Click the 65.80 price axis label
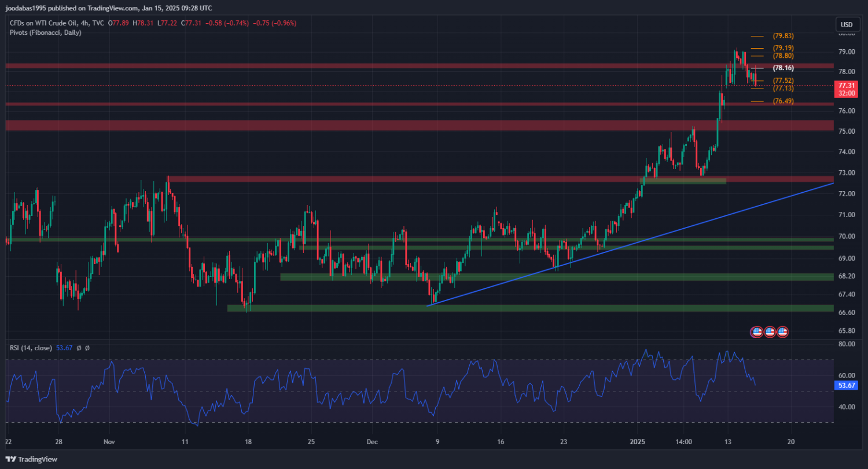Screen dimensions: 868x469 click(x=847, y=331)
